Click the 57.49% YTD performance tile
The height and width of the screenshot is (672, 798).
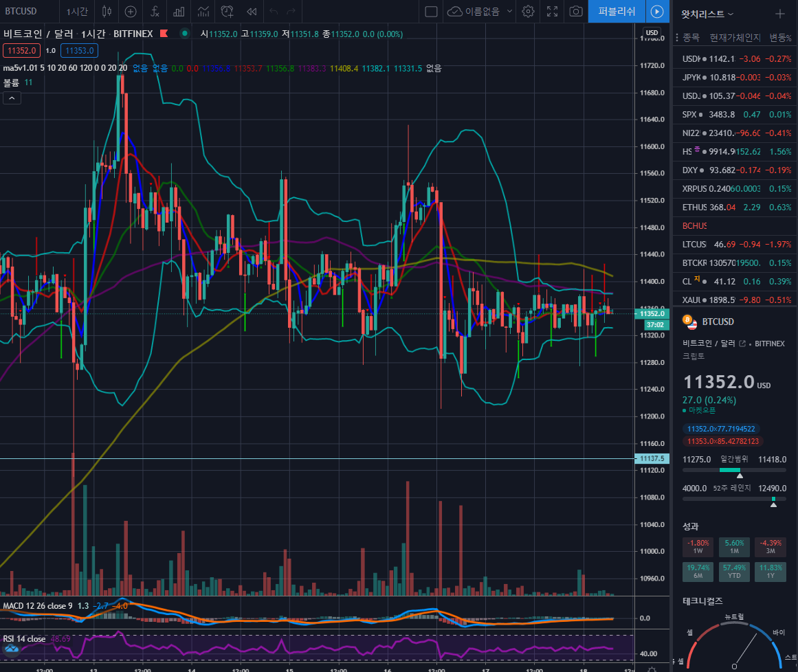pos(734,572)
